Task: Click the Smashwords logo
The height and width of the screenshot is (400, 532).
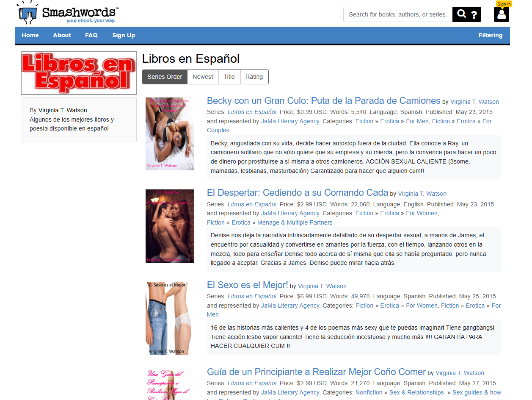Action: tap(68, 13)
